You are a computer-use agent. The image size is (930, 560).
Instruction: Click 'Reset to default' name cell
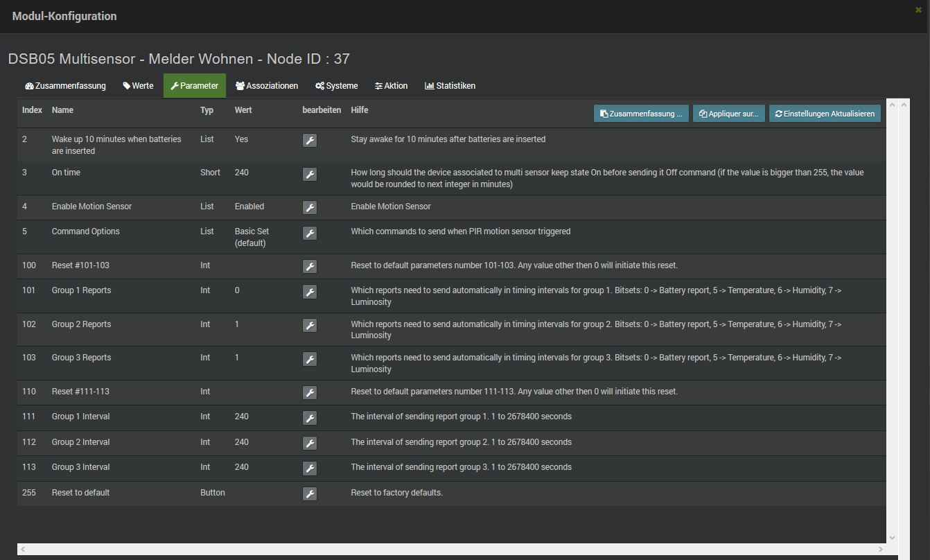pos(80,493)
